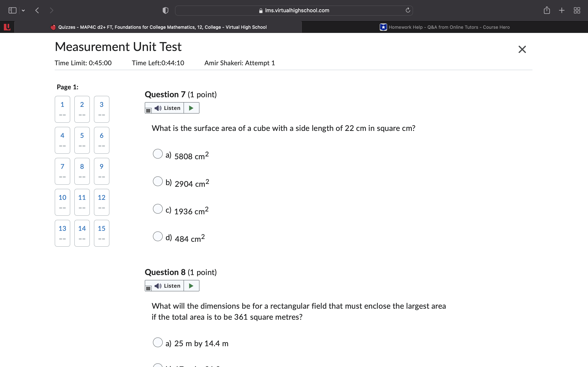Click the document icon beside Question 7 Listen

(x=148, y=111)
